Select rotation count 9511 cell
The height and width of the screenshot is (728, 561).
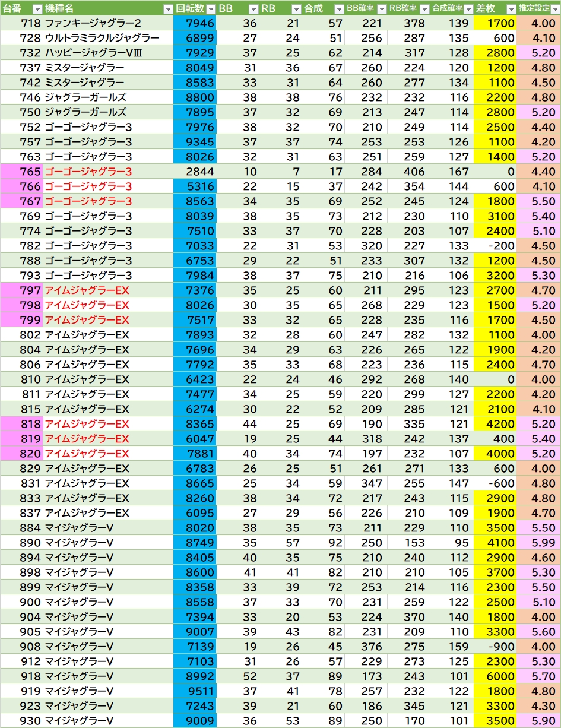(x=195, y=691)
